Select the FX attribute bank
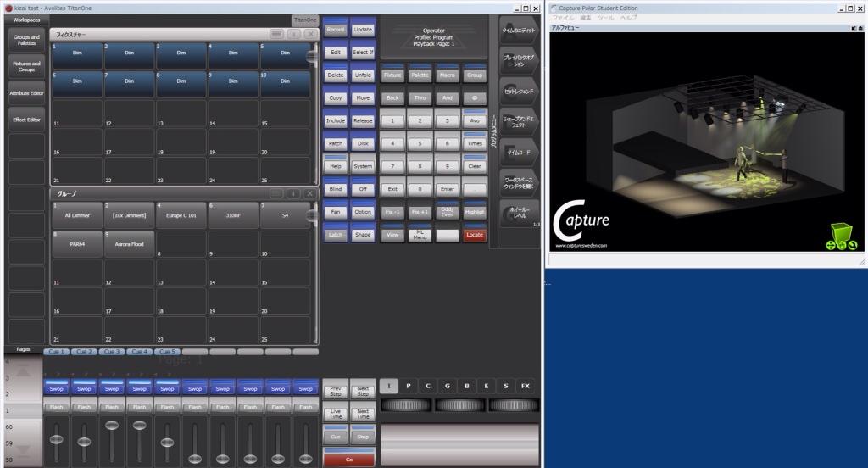Image resolution: width=868 pixels, height=468 pixels. (x=526, y=386)
